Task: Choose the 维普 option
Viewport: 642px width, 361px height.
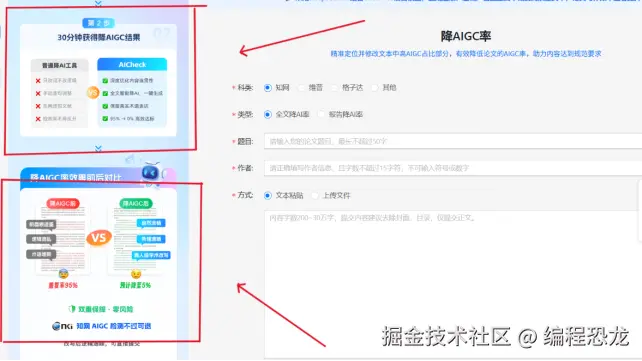Action: tap(301, 88)
